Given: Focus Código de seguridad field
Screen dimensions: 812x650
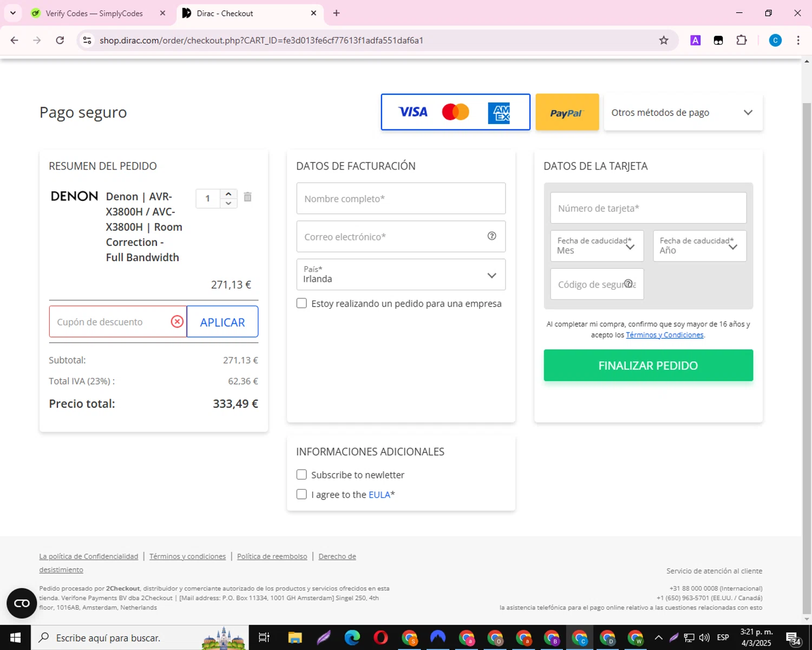Looking at the screenshot, I should point(597,284).
